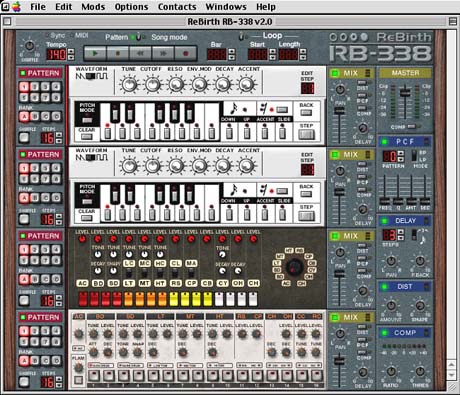The image size is (460, 395).
Task: Open the File menu
Action: pyautogui.click(x=38, y=7)
